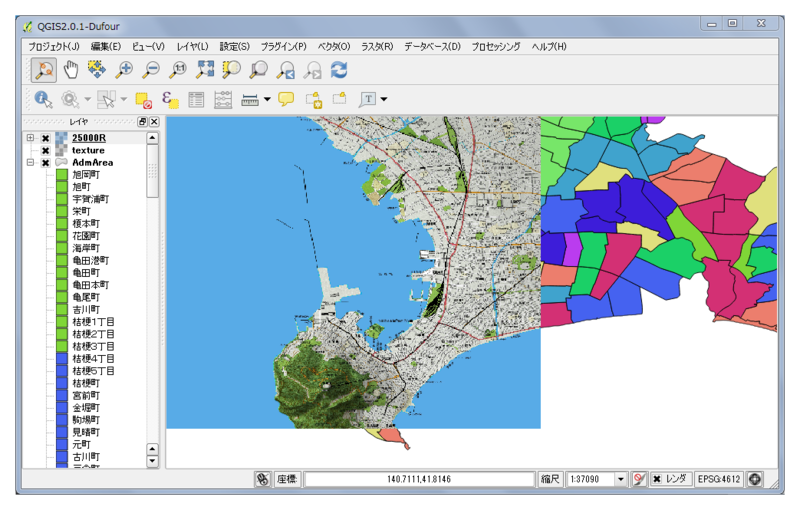800x510 pixels.
Task: Click the Zoom Full extent icon
Action: [205, 70]
